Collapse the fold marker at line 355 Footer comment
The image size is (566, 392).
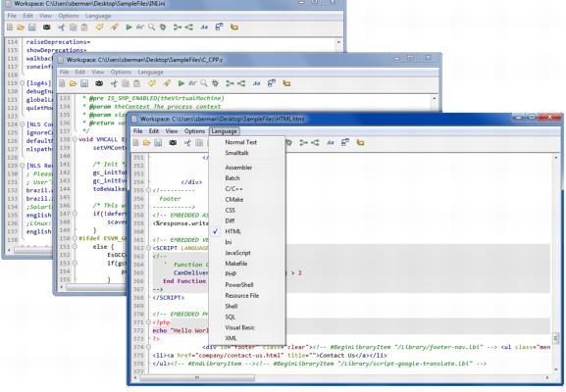coord(148,190)
